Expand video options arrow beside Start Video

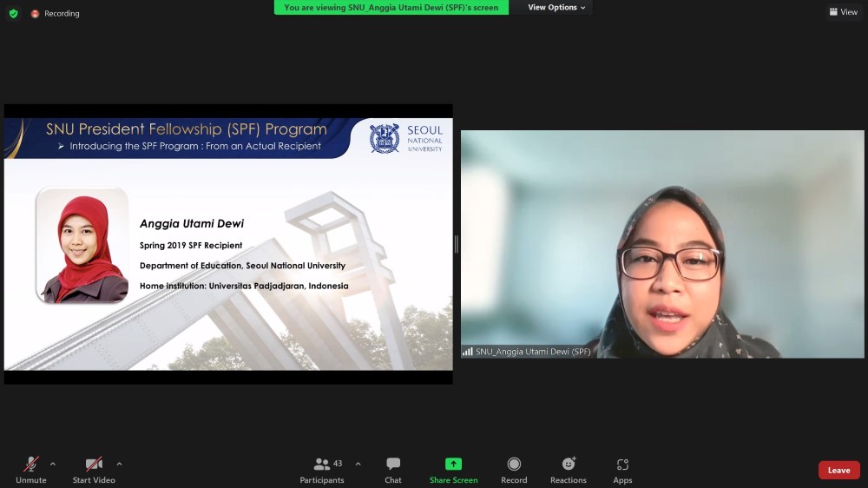coord(119,464)
